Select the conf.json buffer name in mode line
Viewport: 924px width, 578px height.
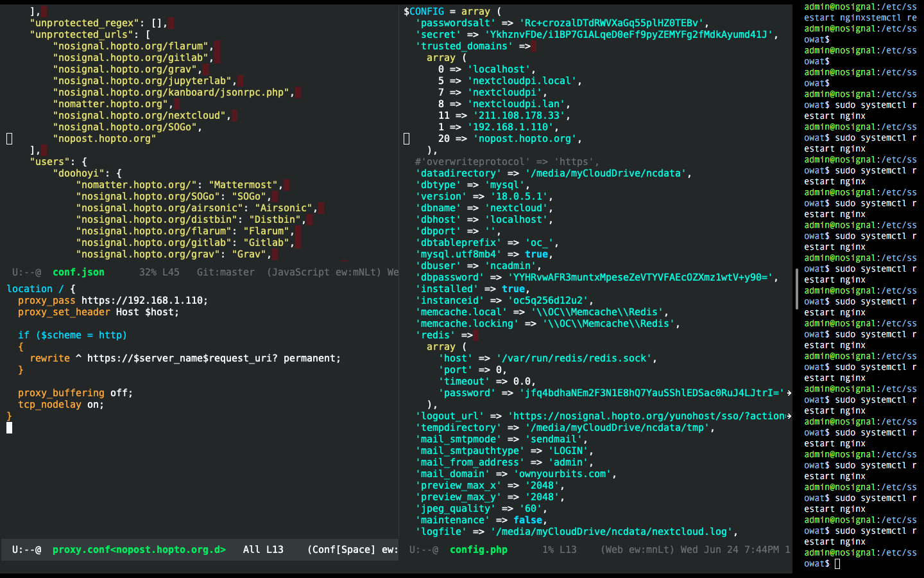[x=78, y=272]
